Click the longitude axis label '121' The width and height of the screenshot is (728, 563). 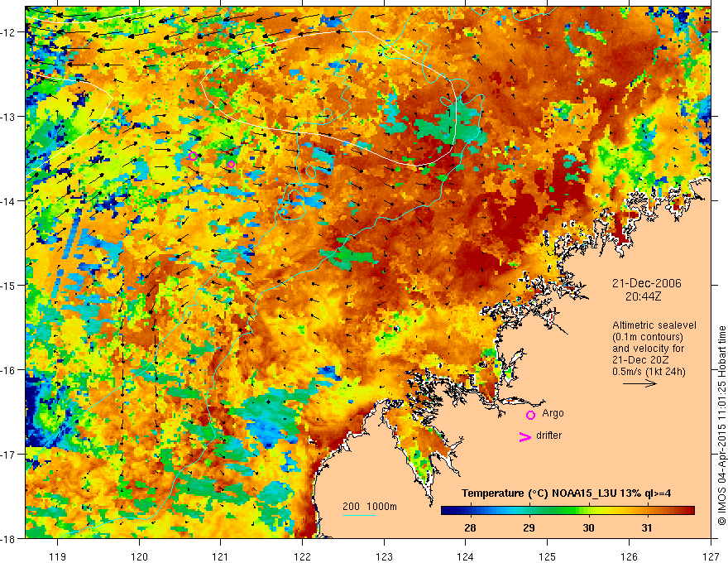[x=221, y=556]
